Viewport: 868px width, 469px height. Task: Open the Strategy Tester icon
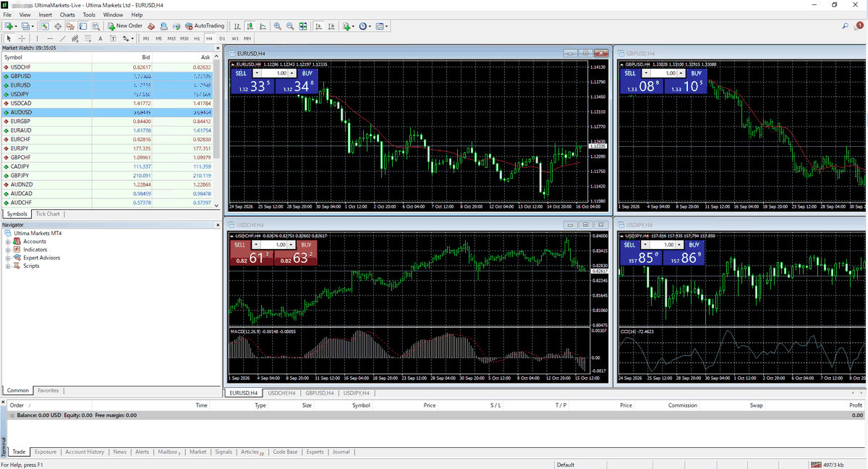pos(95,26)
